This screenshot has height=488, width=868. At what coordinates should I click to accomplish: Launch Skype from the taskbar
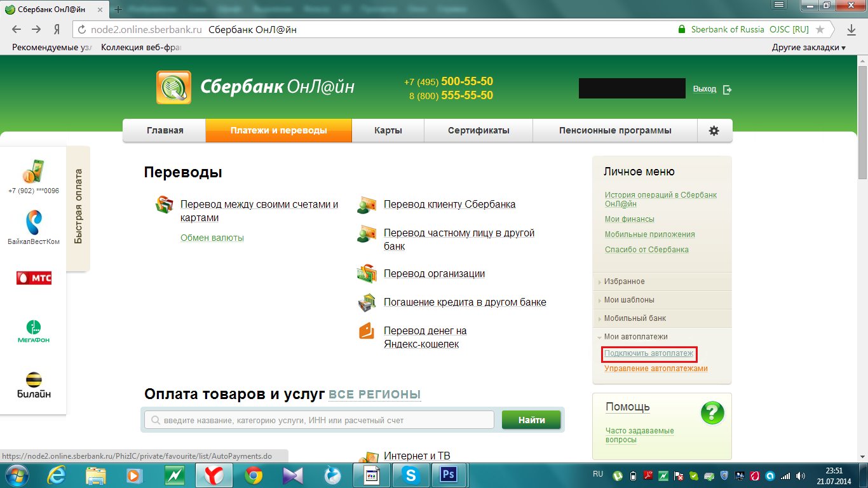click(411, 475)
